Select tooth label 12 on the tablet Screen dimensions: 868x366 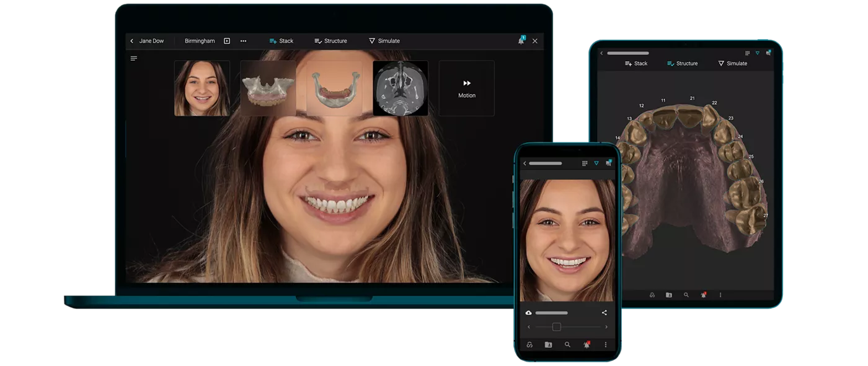[x=642, y=106]
